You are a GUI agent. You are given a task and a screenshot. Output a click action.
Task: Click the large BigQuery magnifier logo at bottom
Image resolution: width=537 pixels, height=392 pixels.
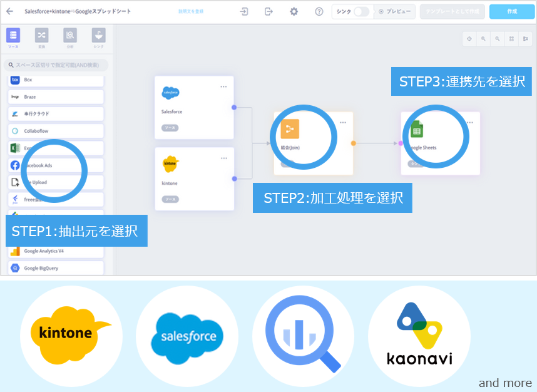click(303, 334)
